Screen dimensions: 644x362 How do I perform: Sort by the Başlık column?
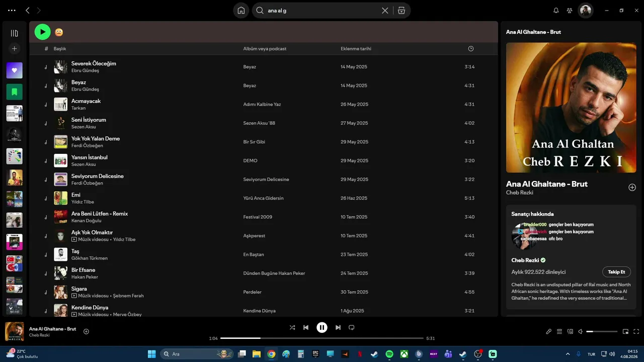click(x=60, y=49)
